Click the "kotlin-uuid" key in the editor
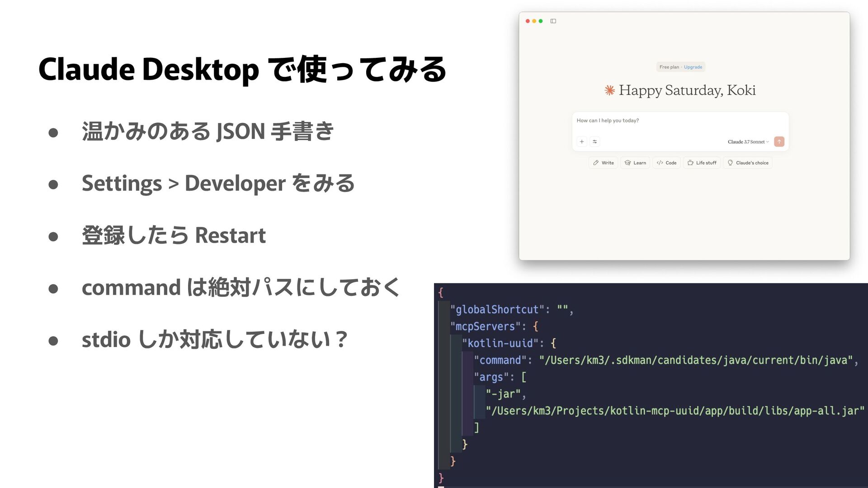The image size is (868, 488). pos(500,343)
